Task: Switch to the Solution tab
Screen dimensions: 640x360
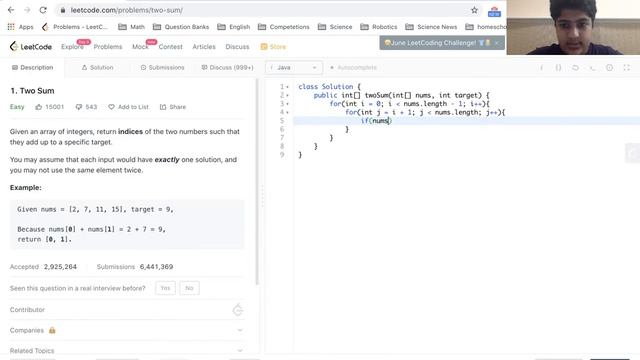Action: [x=98, y=68]
